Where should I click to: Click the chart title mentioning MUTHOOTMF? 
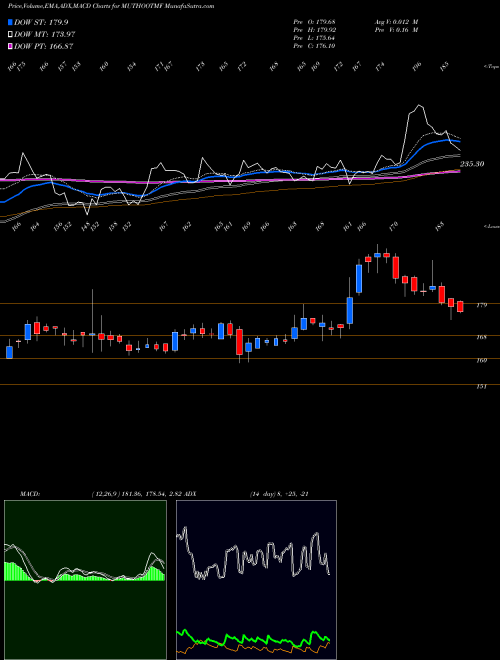(111, 6)
